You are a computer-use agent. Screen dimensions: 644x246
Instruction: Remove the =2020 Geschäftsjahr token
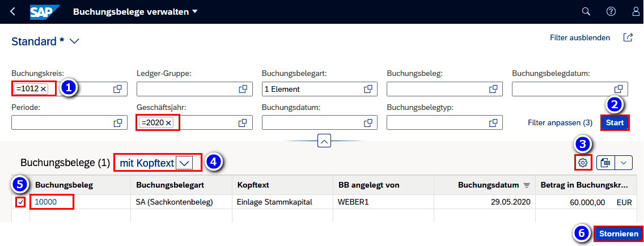tap(168, 123)
